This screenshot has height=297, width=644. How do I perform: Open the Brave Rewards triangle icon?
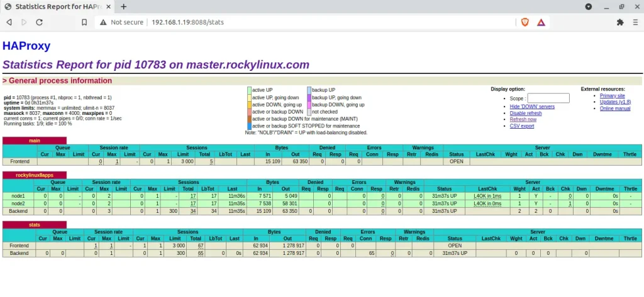tap(541, 22)
